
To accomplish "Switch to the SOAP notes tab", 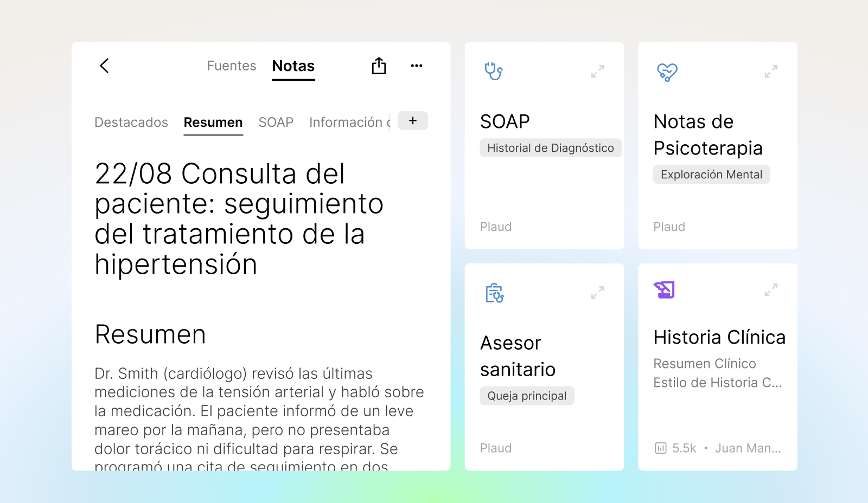I will 276,122.
